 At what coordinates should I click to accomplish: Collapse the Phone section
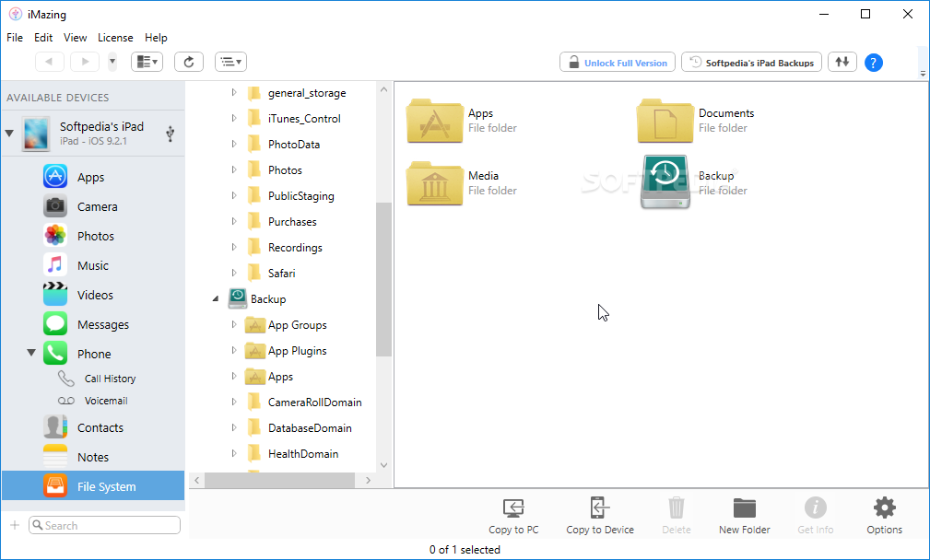(31, 353)
